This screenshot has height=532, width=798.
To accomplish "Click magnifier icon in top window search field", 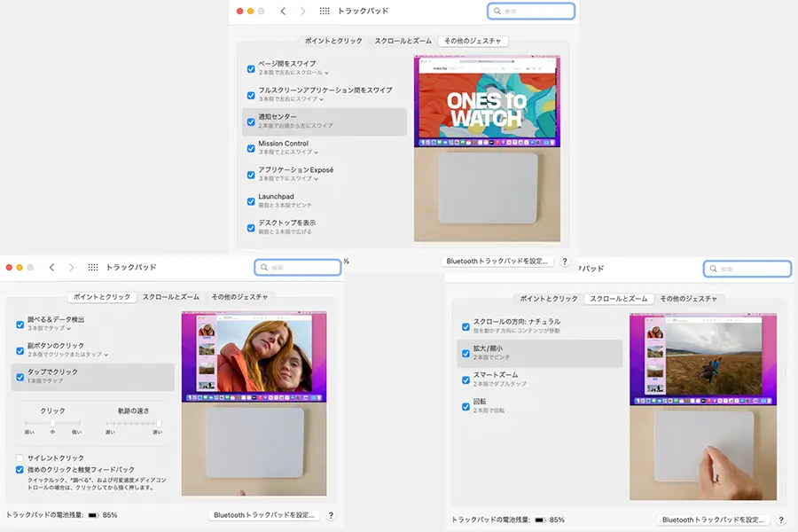I will coord(497,11).
